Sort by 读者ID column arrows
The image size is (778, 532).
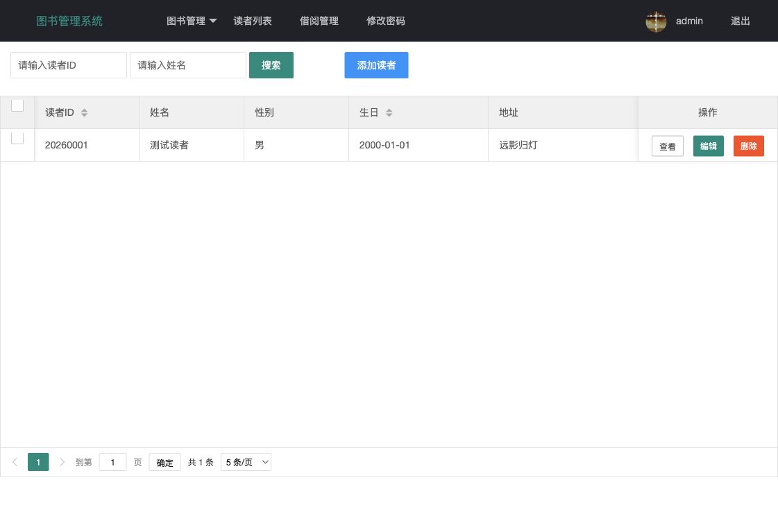pyautogui.click(x=85, y=112)
